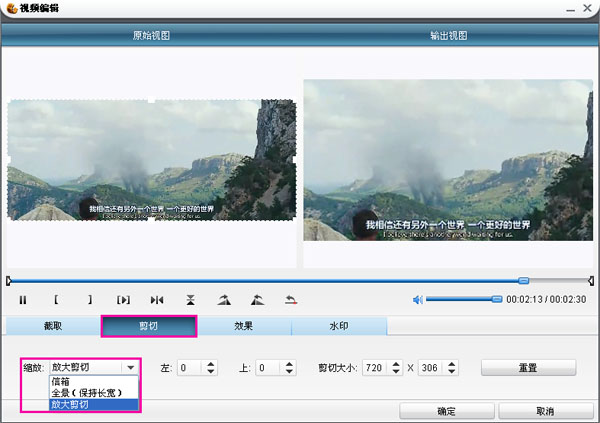
Task: Click the 原始视图 header label
Action: [x=151, y=36]
